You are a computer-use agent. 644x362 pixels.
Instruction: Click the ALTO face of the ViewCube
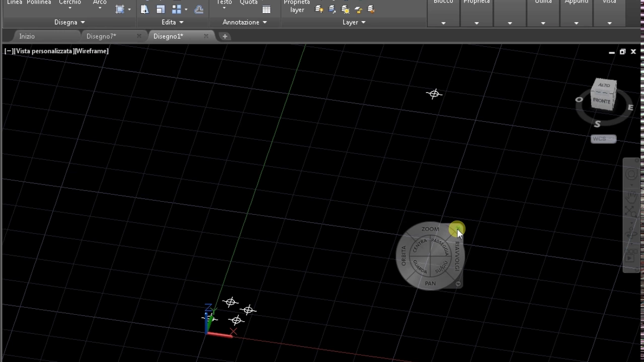[x=604, y=85]
